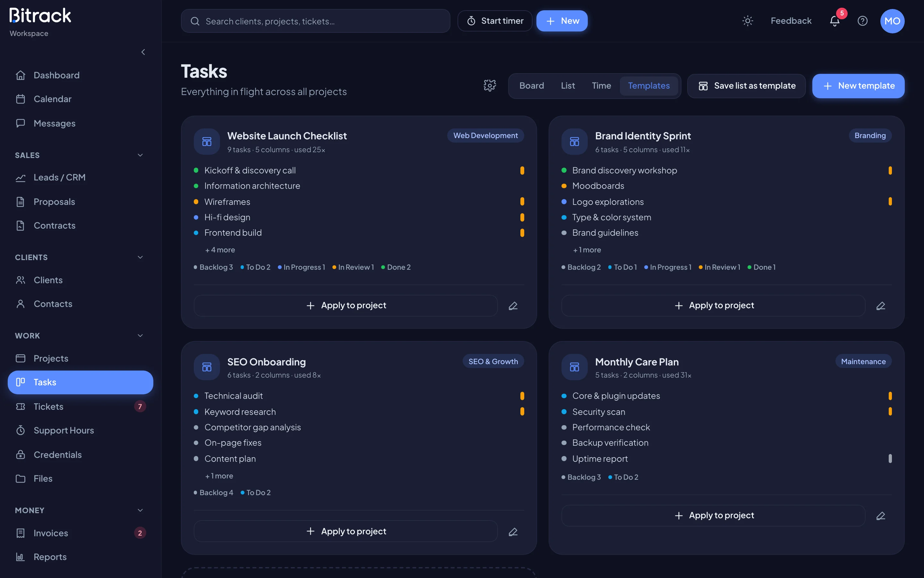This screenshot has width=924, height=578.
Task: Click the Website Launch Checklist template icon
Action: click(207, 141)
